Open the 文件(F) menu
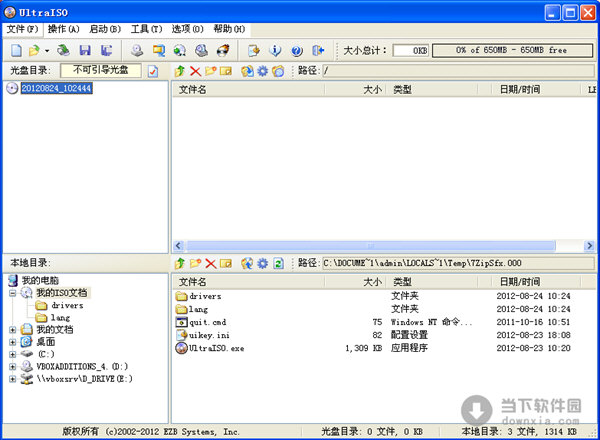The width and height of the screenshot is (600, 440). (x=23, y=29)
